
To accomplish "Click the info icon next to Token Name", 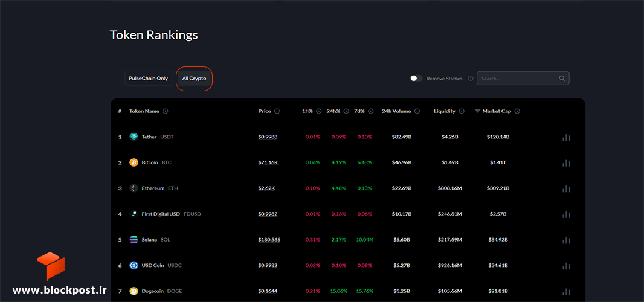I will [165, 111].
